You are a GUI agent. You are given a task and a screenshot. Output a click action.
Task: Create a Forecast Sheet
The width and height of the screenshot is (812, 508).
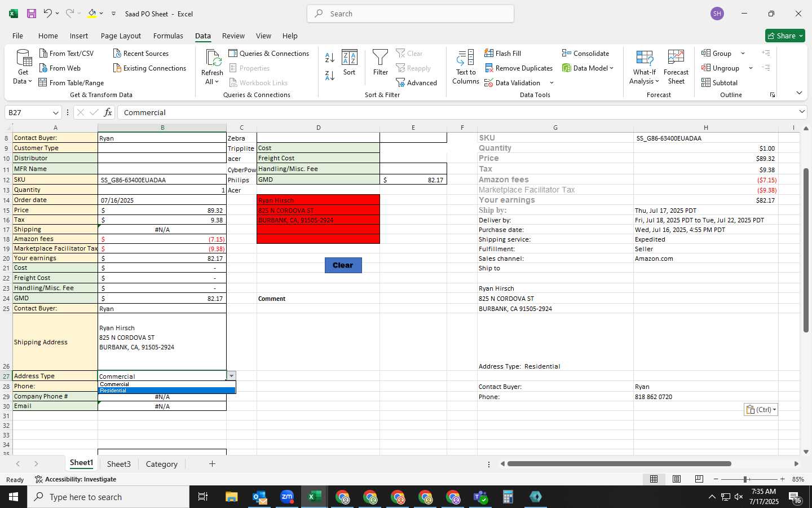pos(676,67)
